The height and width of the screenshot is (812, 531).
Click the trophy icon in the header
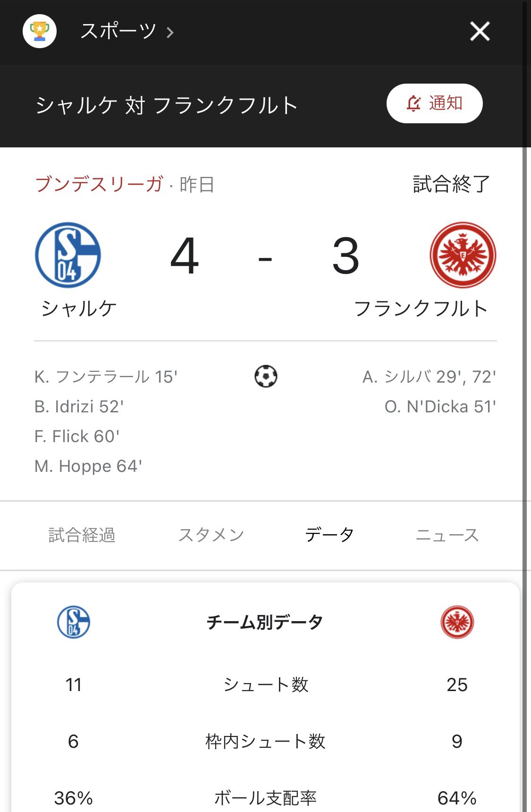click(x=40, y=32)
